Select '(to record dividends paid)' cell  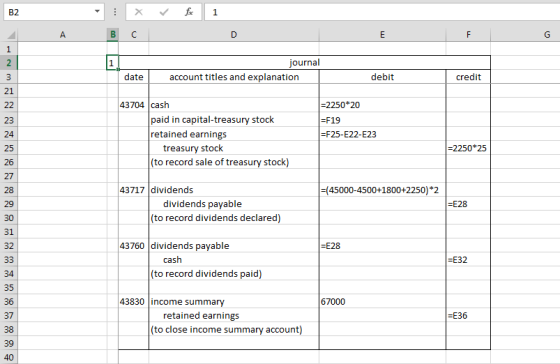pyautogui.click(x=234, y=274)
